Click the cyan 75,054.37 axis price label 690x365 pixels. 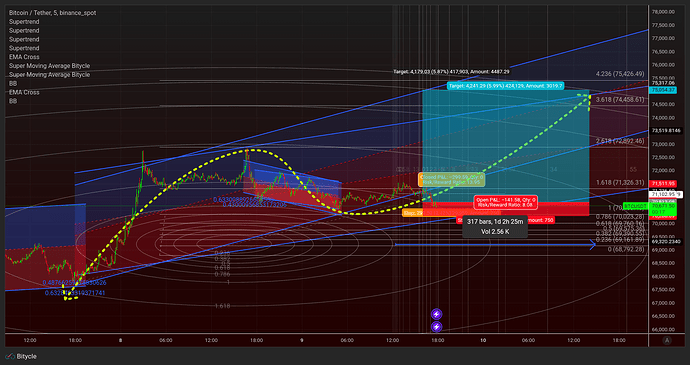[x=664, y=90]
